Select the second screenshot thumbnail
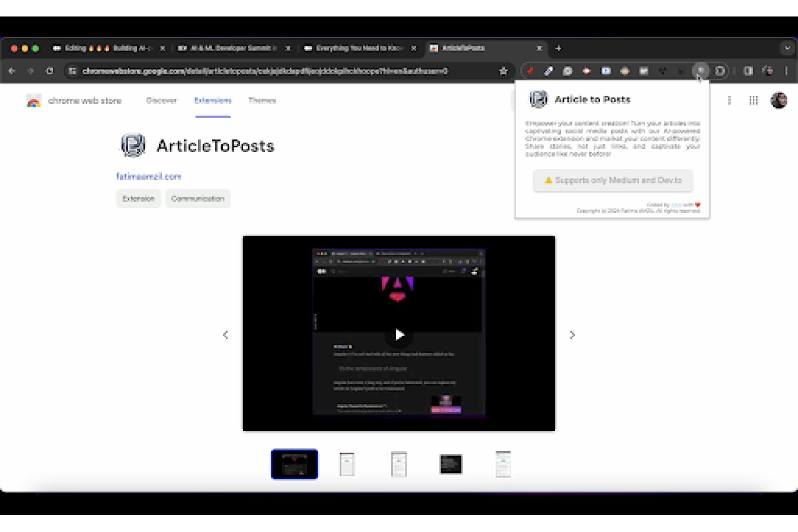This screenshot has width=798, height=532. tap(347, 464)
